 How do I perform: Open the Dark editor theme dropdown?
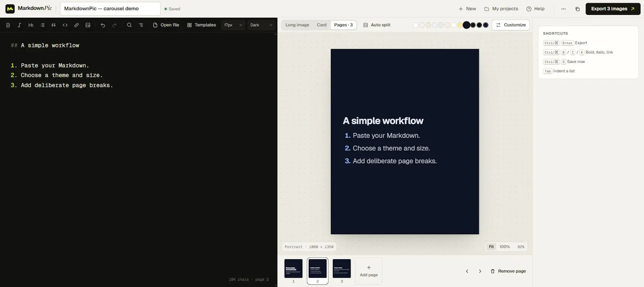pos(261,25)
